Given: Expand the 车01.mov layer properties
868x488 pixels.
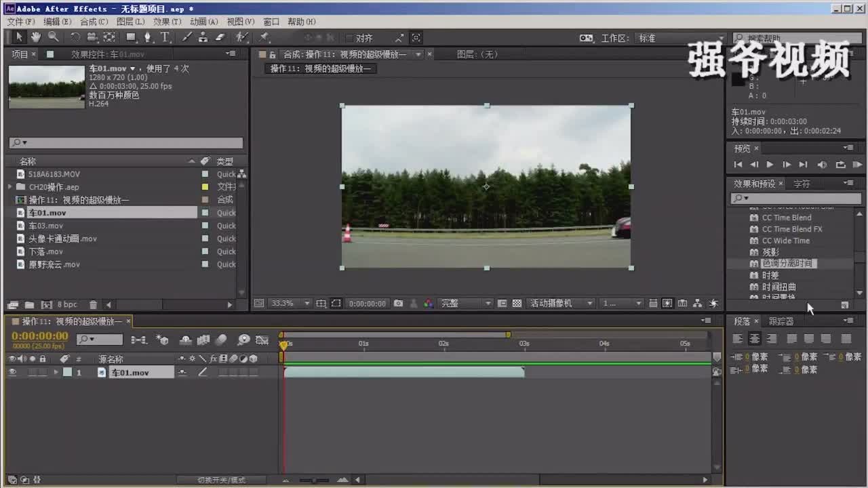Looking at the screenshot, I should (56, 372).
